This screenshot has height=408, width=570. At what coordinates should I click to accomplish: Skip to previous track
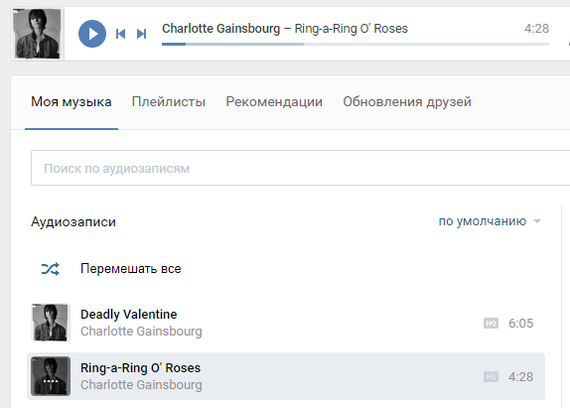pyautogui.click(x=120, y=34)
